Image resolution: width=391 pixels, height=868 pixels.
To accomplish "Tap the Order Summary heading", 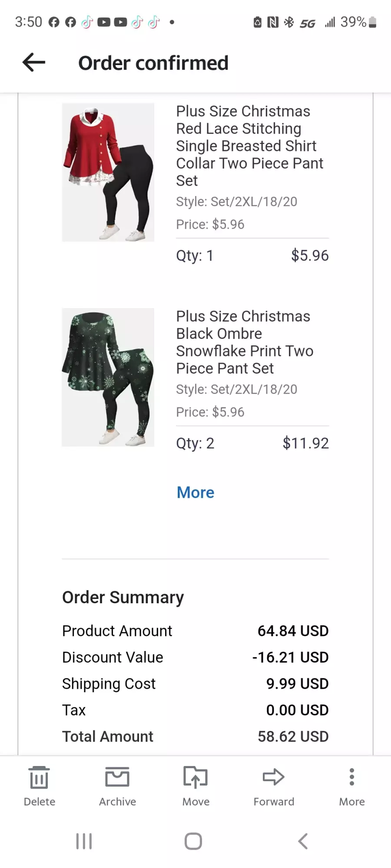I will point(123,598).
